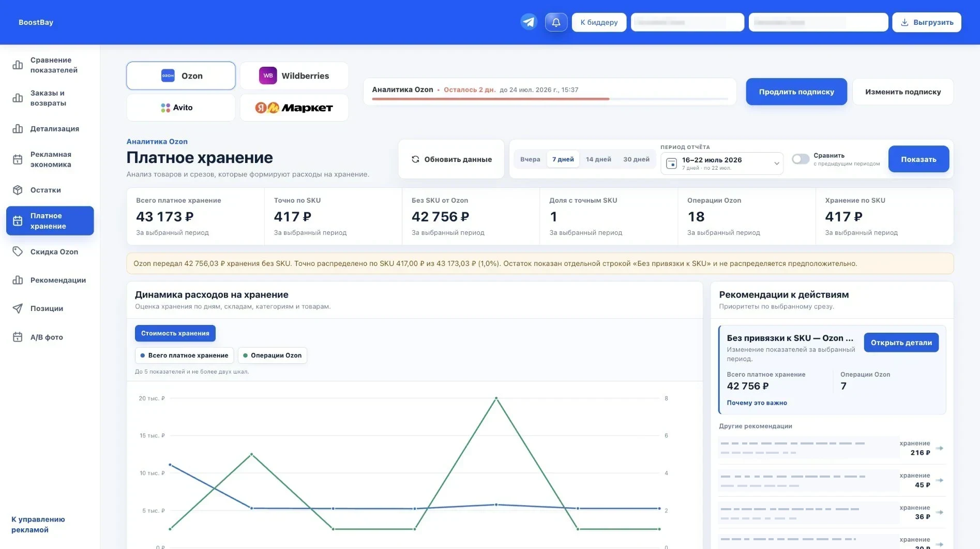The height and width of the screenshot is (549, 980).
Task: Open notifications bell
Action: tap(556, 22)
